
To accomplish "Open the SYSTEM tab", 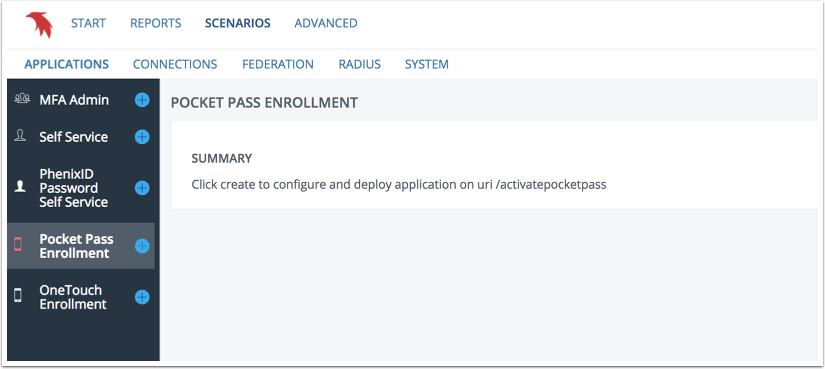I will 427,64.
